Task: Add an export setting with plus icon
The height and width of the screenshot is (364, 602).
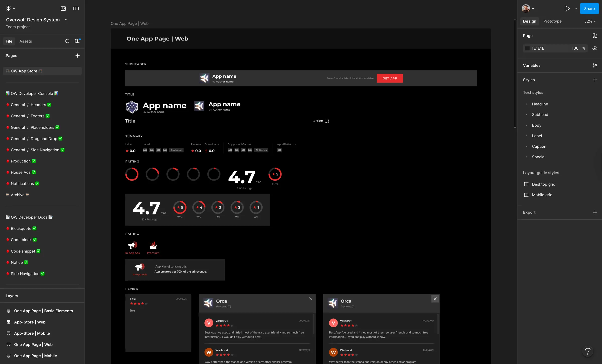Action: click(595, 212)
